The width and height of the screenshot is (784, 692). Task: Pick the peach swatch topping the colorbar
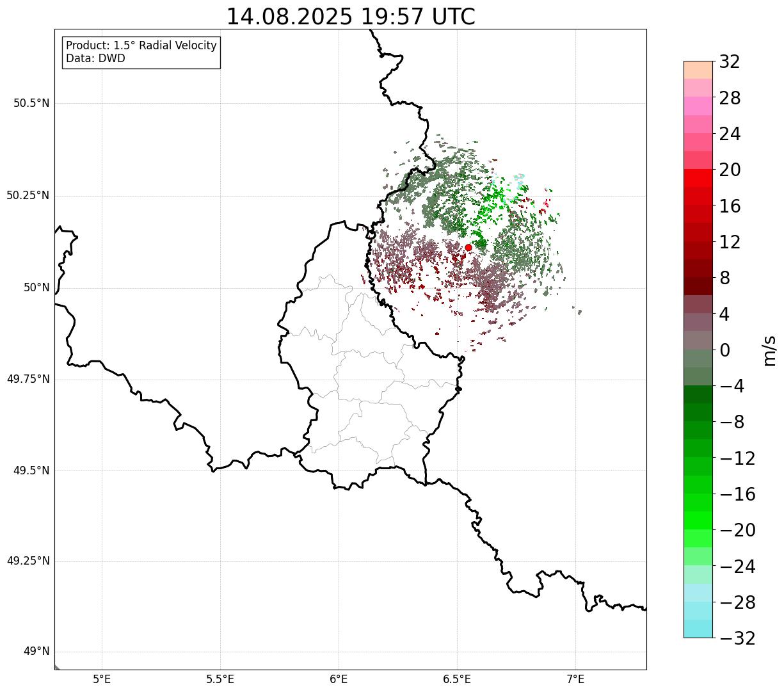[698, 70]
